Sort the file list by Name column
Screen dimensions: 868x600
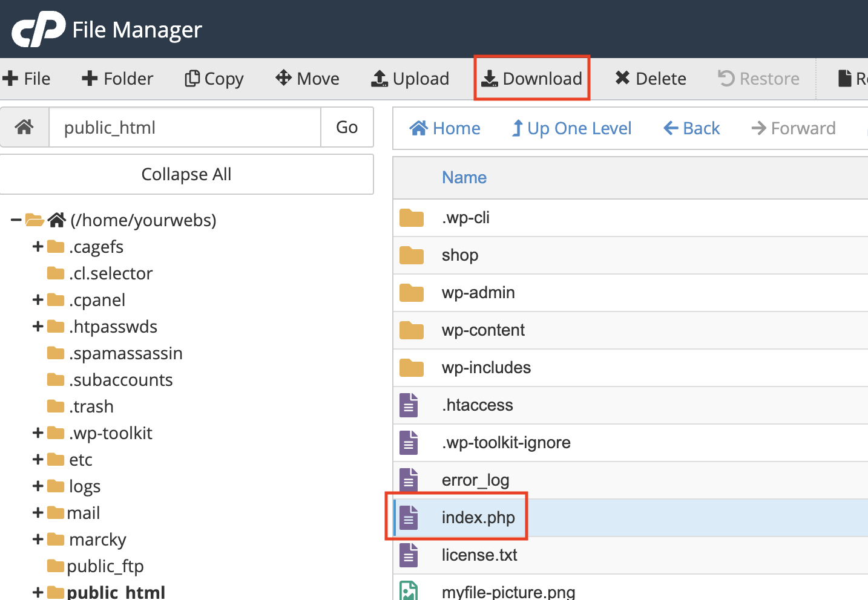(x=464, y=177)
